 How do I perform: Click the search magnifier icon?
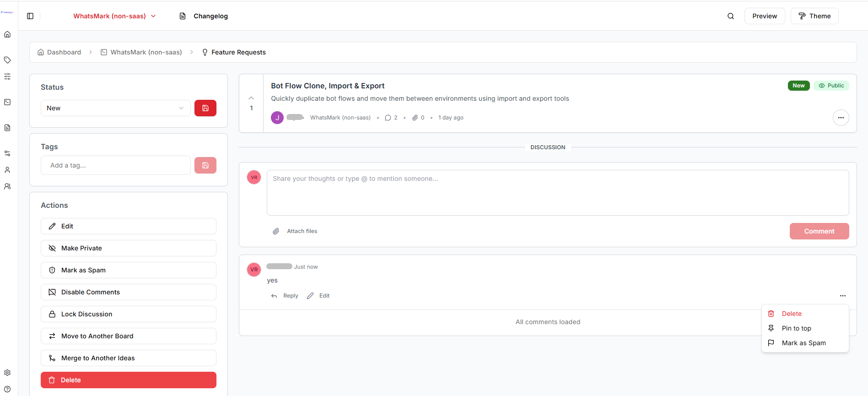point(731,16)
